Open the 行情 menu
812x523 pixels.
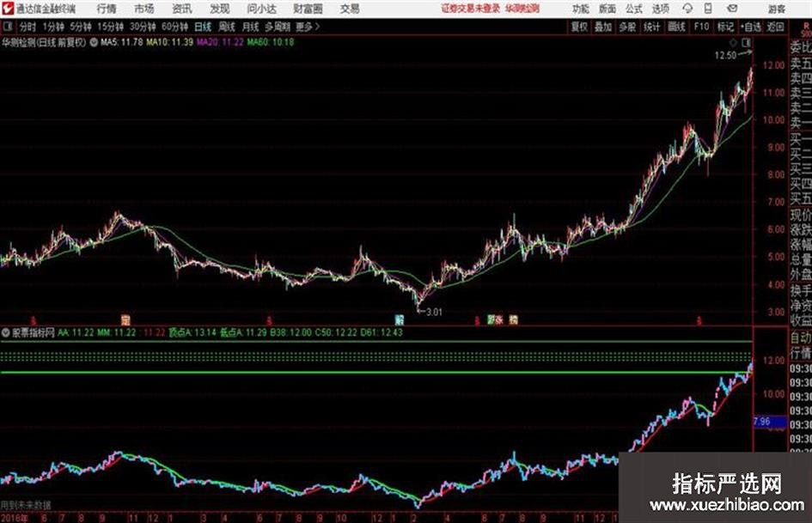pos(107,9)
